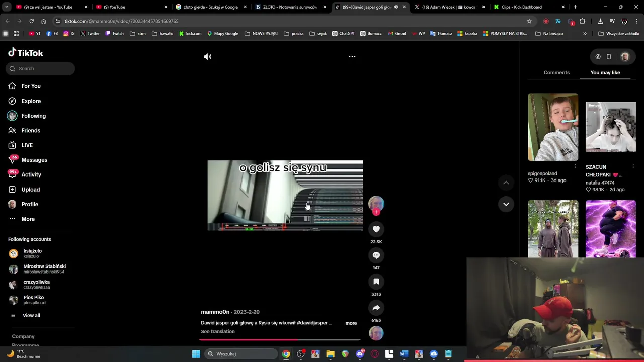Open the browser downloads icon
The height and width of the screenshot is (362, 644).
[x=600, y=21]
